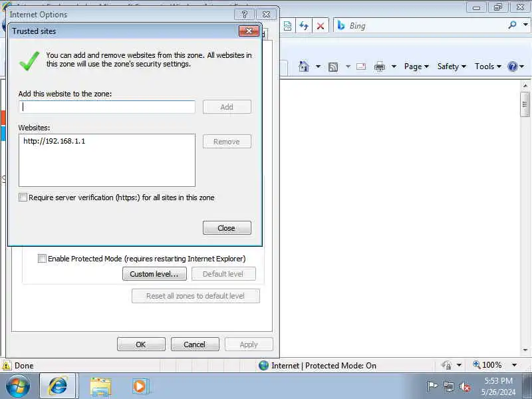Click the Default level button
Viewport: 532px width, 399px height.
(223, 274)
